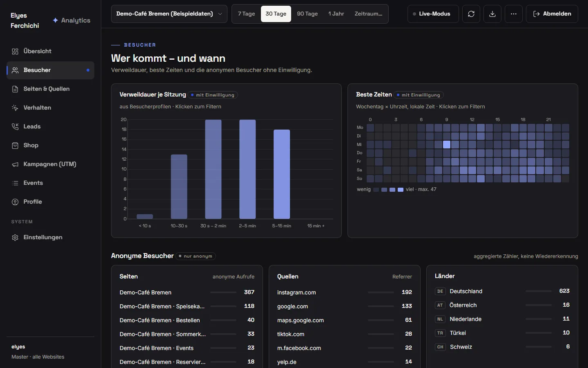Click the Demo-Café Bremen · Bestellen row
Viewport: 588px width, 368px height.
click(187, 320)
